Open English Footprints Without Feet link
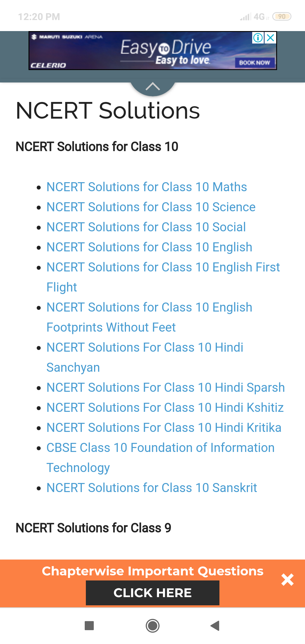 149,317
